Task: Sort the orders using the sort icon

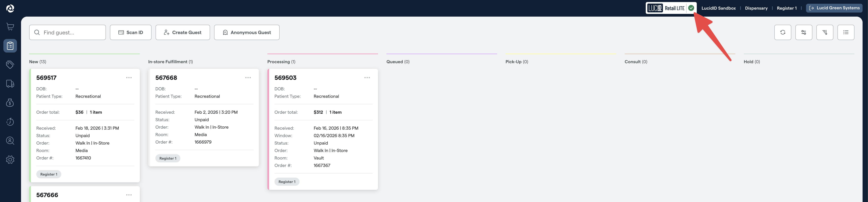Action: coord(825,32)
